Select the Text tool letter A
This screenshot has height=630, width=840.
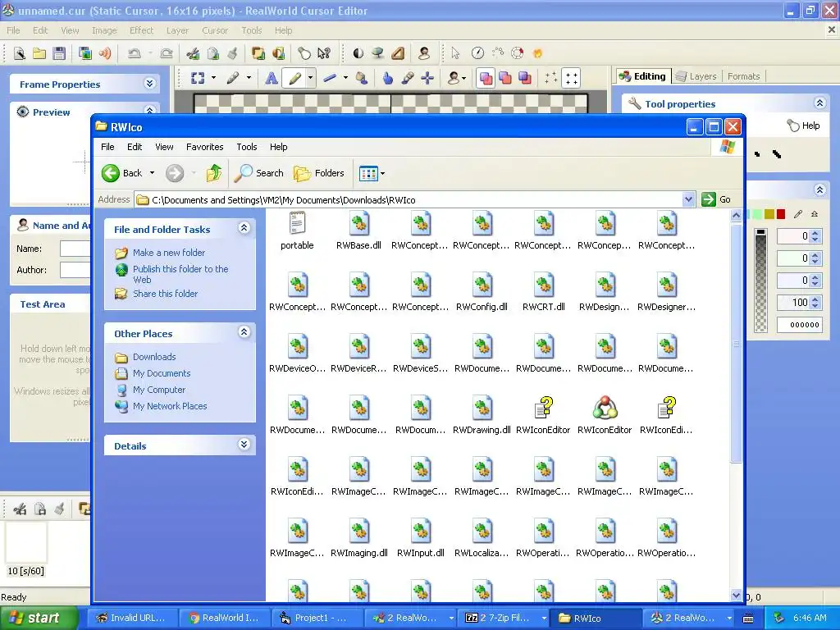[271, 78]
